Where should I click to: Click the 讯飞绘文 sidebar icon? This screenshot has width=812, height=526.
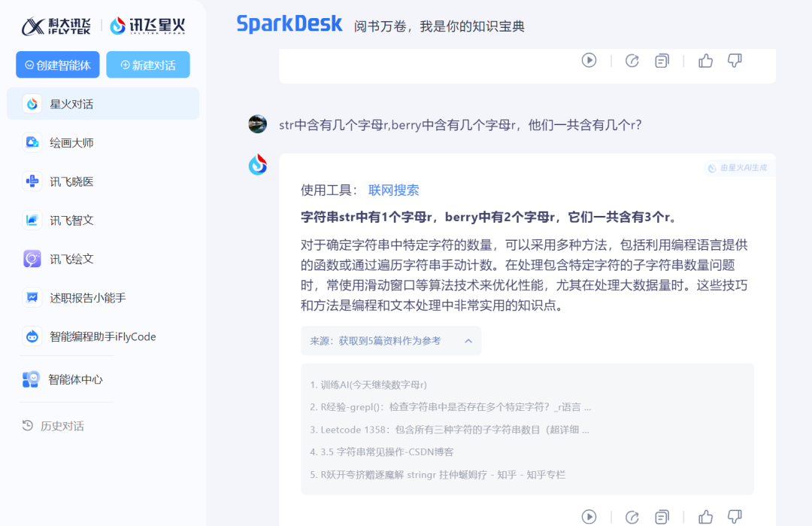pos(32,259)
